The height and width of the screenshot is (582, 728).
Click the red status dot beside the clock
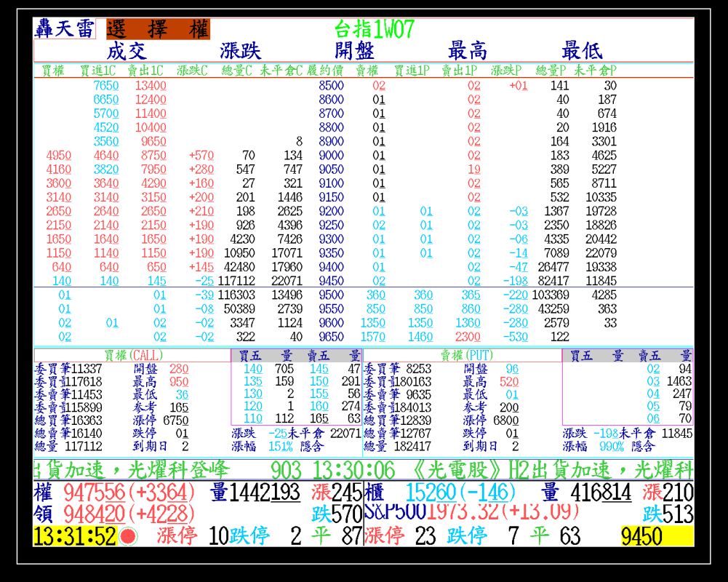129,537
